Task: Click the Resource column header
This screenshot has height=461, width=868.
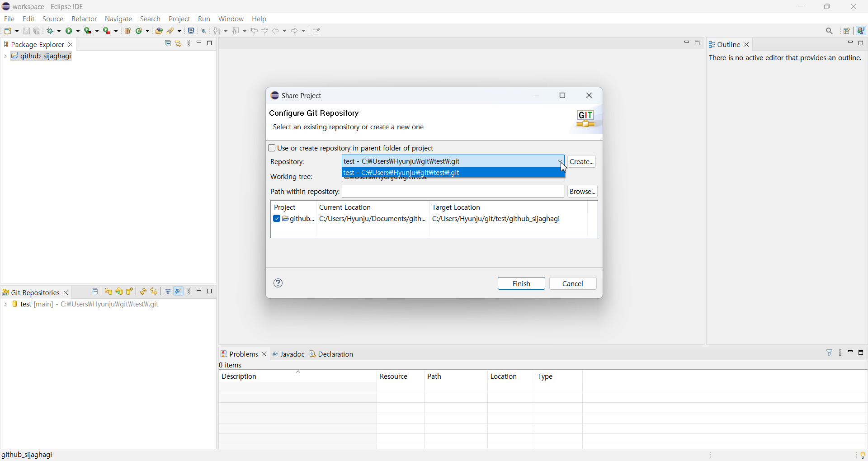Action: (x=401, y=376)
